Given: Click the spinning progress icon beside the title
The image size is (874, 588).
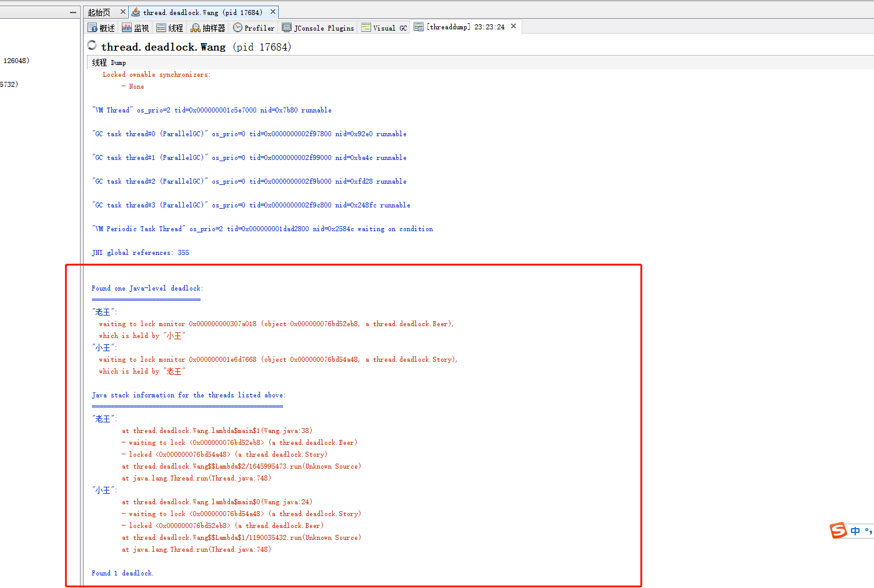Looking at the screenshot, I should pos(92,45).
